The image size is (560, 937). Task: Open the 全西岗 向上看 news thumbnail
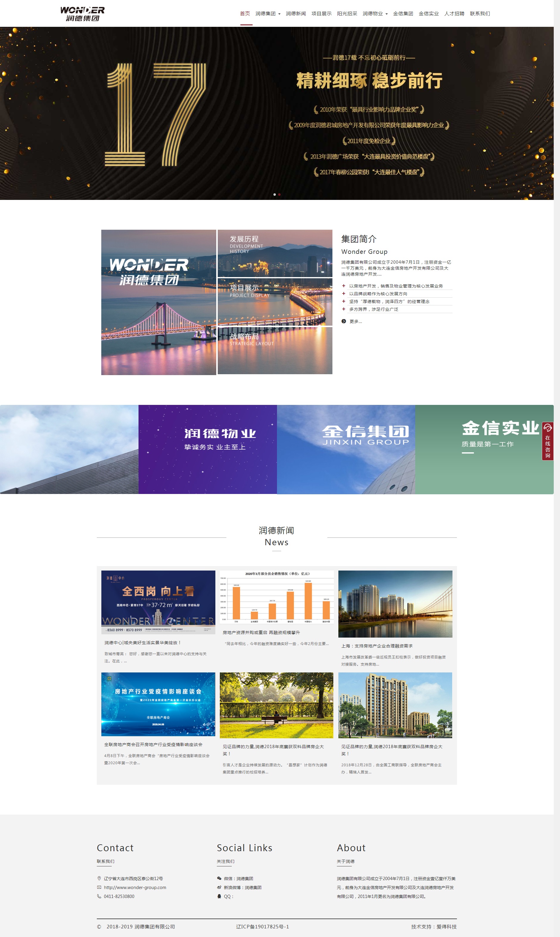point(158,602)
